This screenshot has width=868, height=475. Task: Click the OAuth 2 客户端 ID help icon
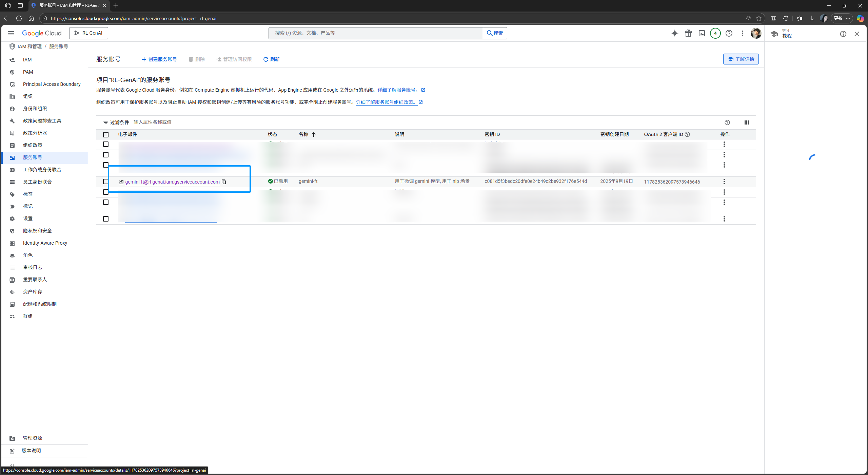pyautogui.click(x=687, y=134)
